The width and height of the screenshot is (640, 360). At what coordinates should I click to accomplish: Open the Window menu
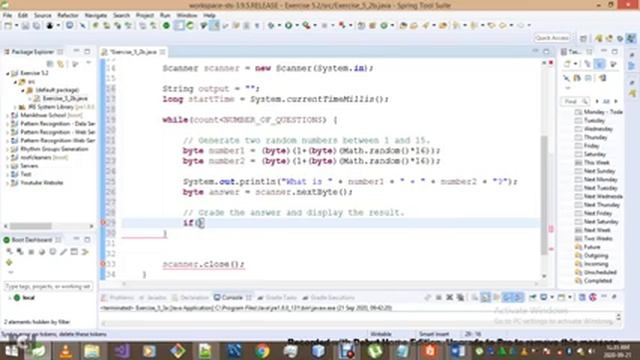pos(187,15)
